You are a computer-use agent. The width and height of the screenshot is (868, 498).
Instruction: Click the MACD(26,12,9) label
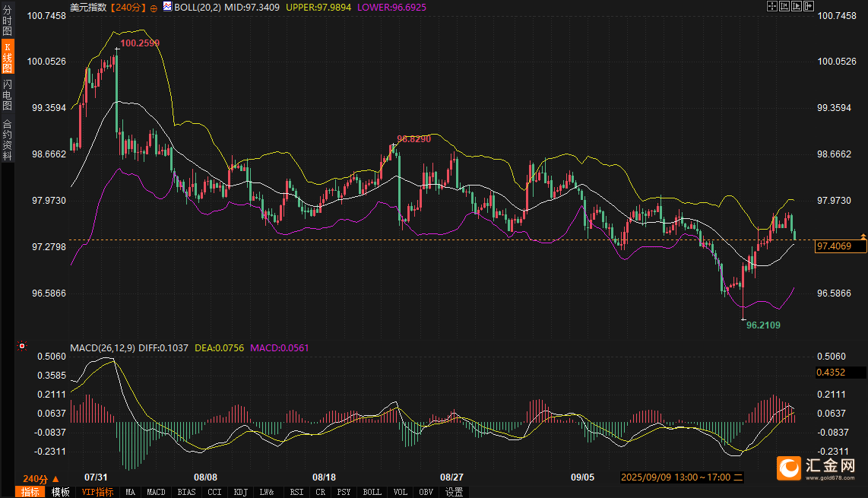click(x=103, y=348)
